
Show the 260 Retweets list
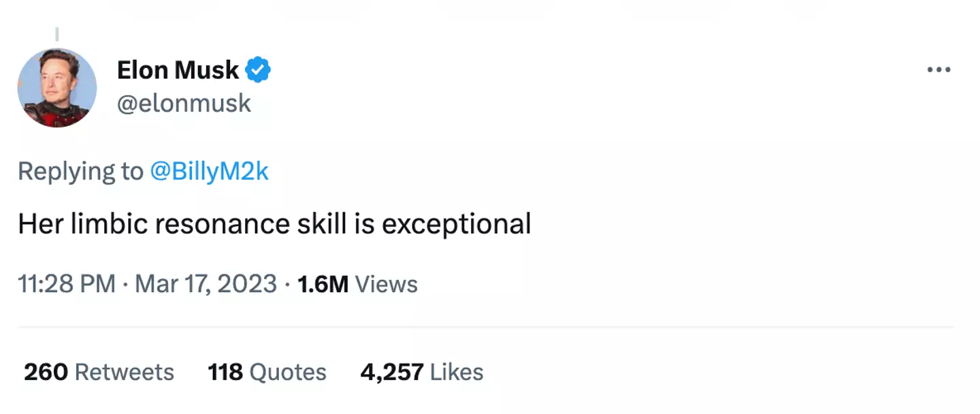99,372
